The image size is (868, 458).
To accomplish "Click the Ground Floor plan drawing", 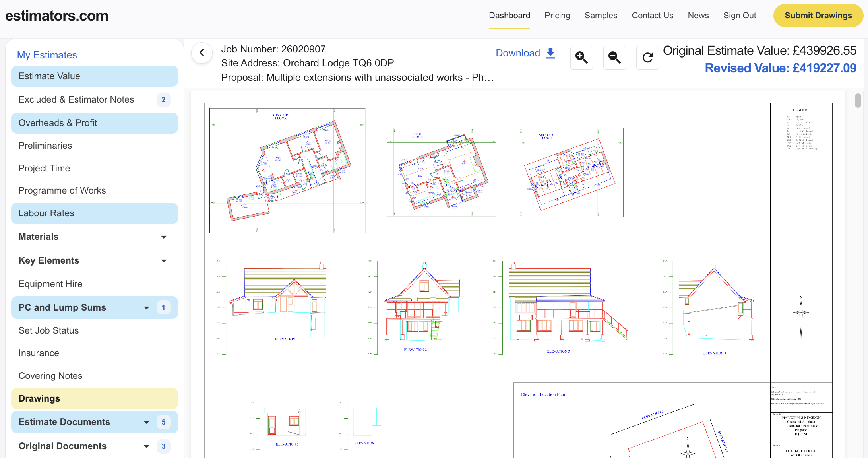I will pyautogui.click(x=287, y=171).
